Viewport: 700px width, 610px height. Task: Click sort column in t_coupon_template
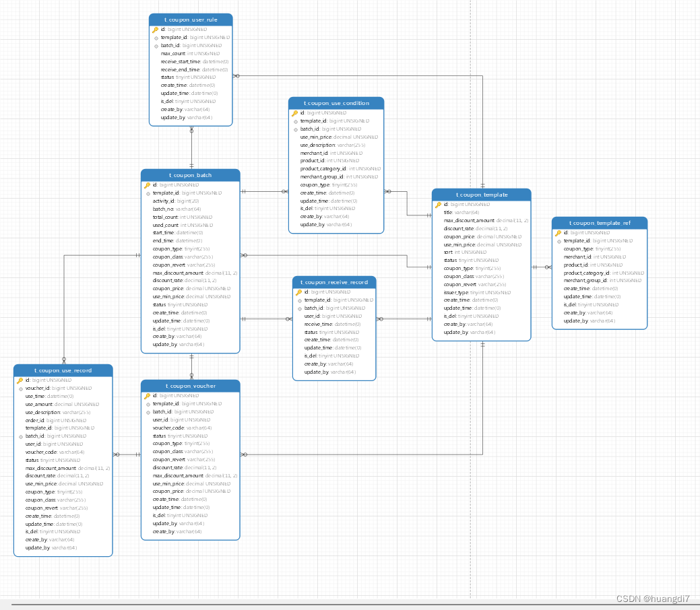click(465, 252)
